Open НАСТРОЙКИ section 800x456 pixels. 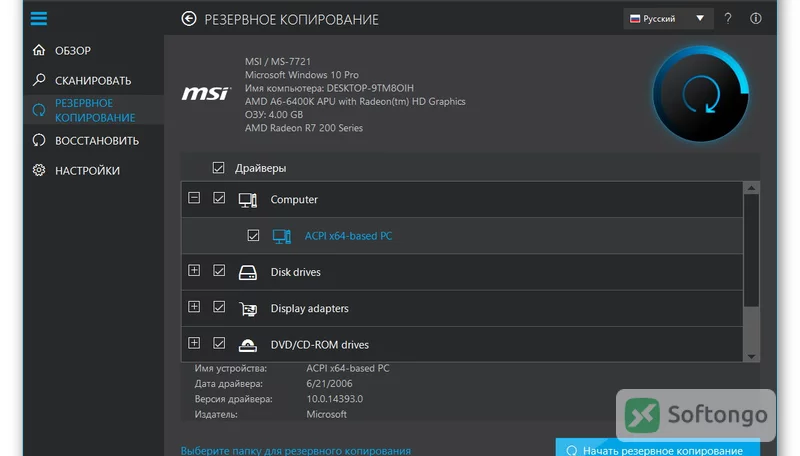click(x=87, y=171)
